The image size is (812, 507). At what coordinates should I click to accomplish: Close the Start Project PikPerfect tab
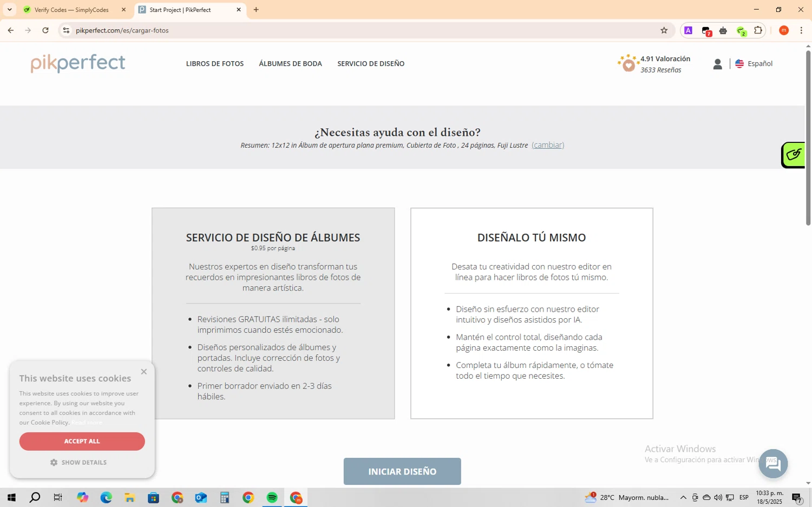(239, 10)
